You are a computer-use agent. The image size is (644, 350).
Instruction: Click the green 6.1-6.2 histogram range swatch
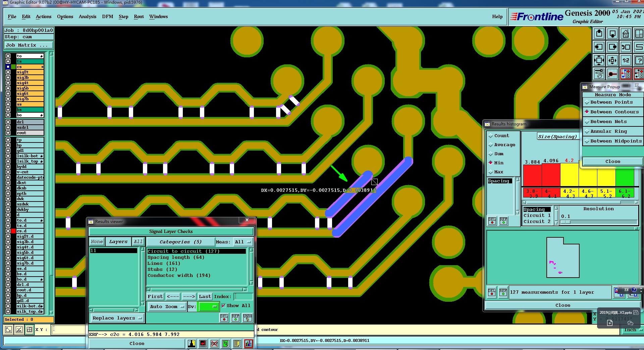click(x=625, y=193)
